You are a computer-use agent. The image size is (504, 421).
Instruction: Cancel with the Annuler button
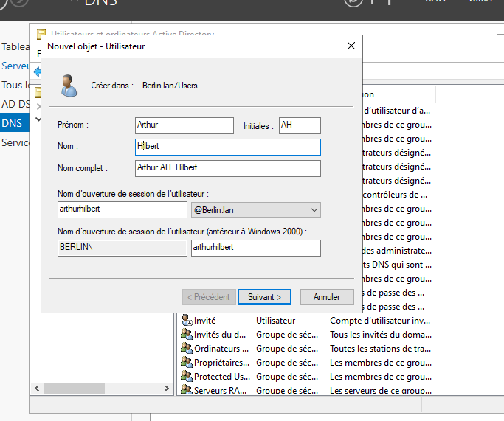tap(327, 297)
